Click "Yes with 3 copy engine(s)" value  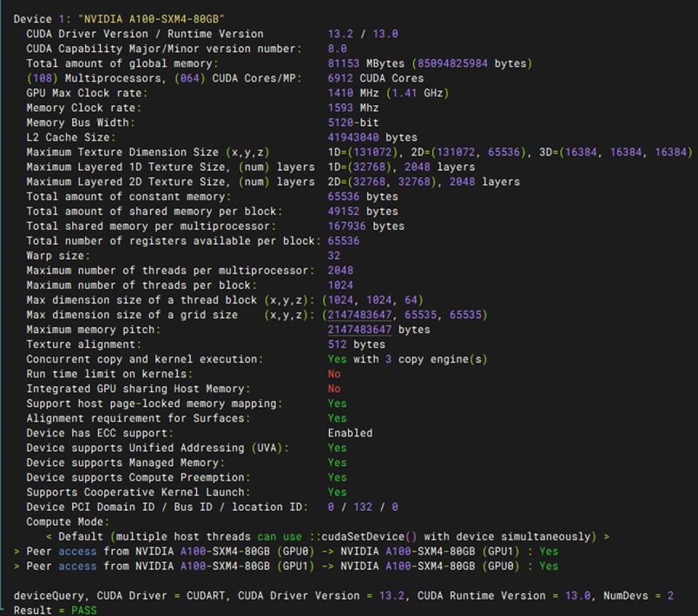[408, 359]
